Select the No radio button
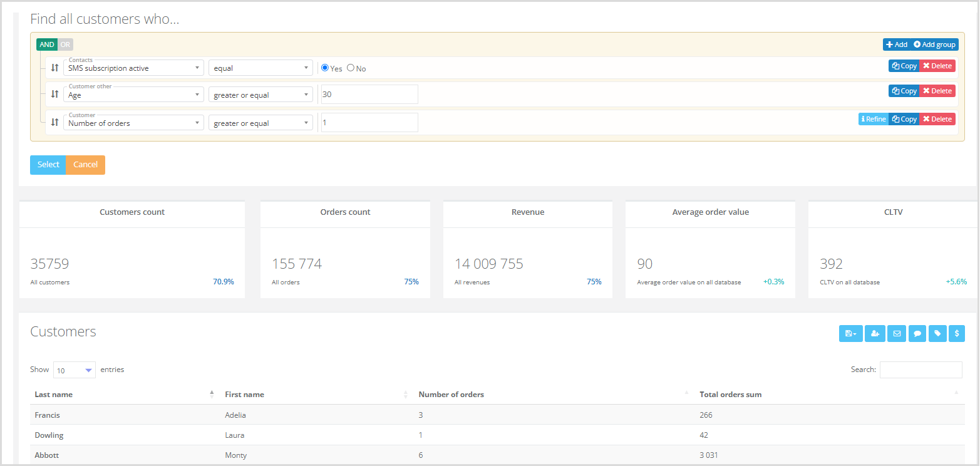The image size is (980, 466). coord(351,68)
